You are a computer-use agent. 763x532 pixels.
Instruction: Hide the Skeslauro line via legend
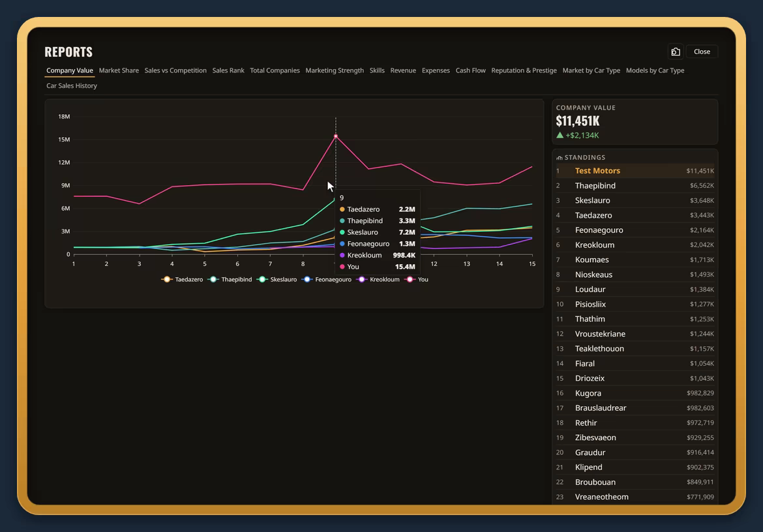pyautogui.click(x=277, y=280)
